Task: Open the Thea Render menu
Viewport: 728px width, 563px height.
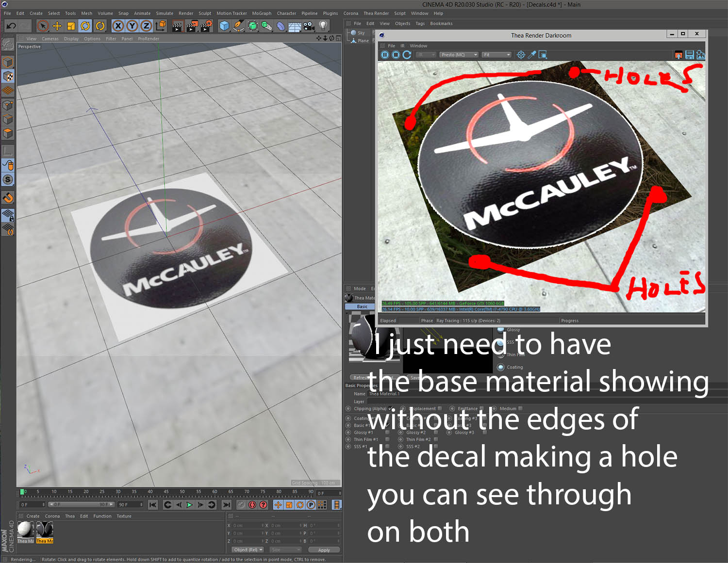Action: pos(376,14)
